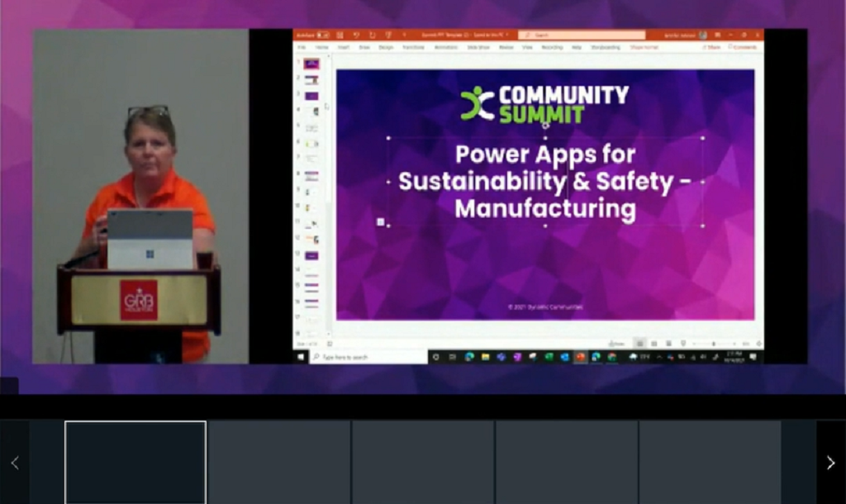Click the Undo icon in Quick Access Toolbar

click(355, 36)
